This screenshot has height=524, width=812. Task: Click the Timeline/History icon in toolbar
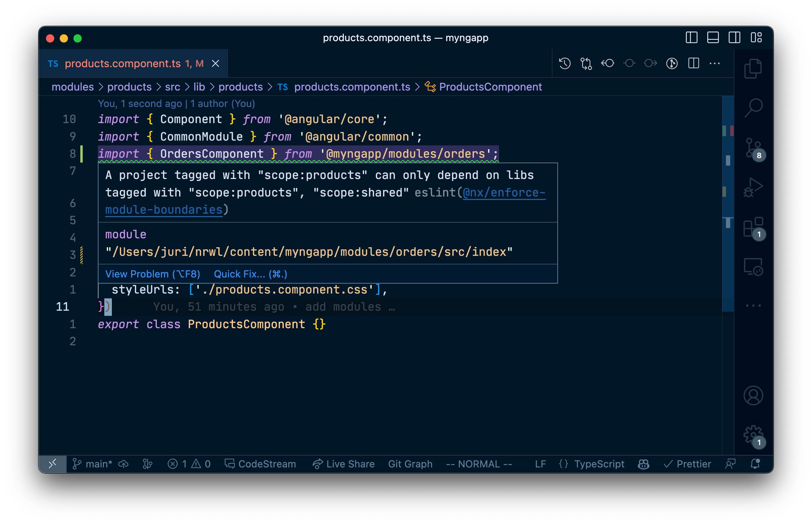click(x=565, y=64)
